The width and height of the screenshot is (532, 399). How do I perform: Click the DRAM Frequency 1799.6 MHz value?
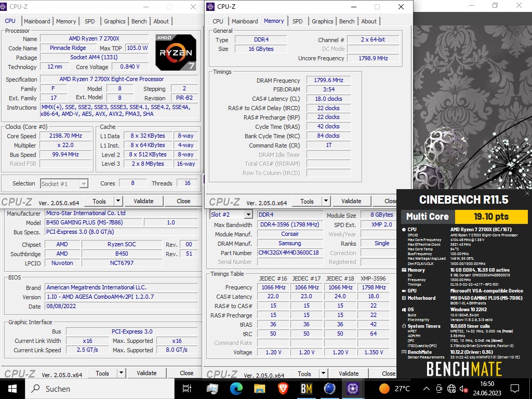click(328, 81)
